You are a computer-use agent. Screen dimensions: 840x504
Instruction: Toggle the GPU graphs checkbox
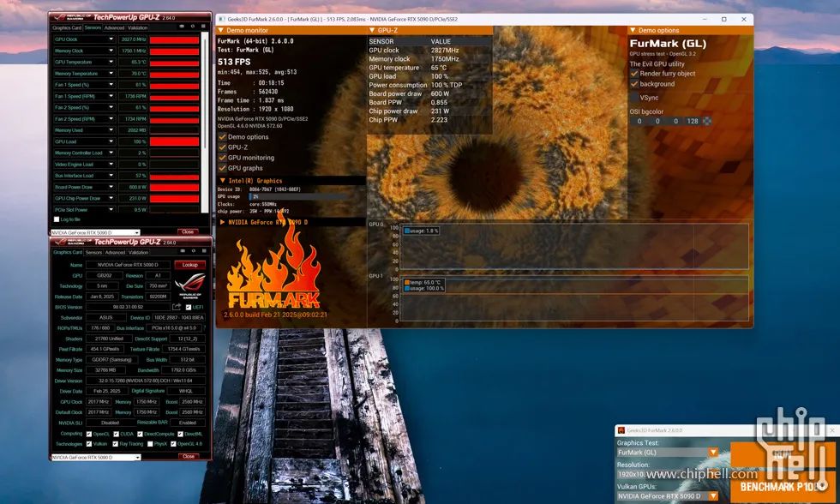(222, 168)
